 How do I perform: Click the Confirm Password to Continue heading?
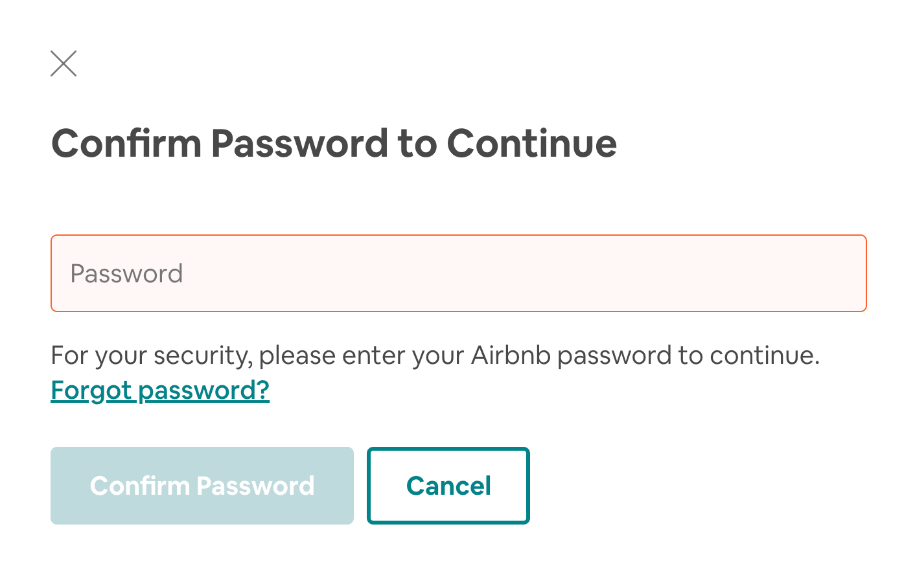coord(334,143)
